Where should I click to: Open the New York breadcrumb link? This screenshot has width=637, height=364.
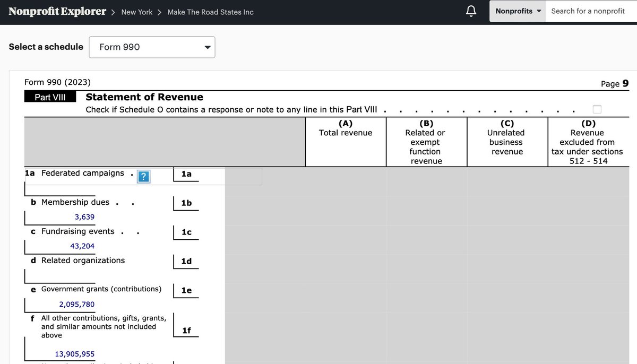[x=136, y=12]
